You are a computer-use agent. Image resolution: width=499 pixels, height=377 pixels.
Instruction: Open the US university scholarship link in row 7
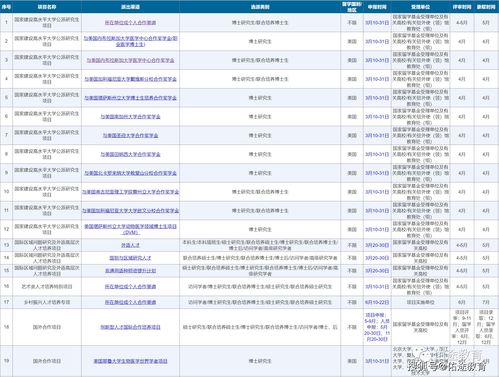(x=130, y=136)
